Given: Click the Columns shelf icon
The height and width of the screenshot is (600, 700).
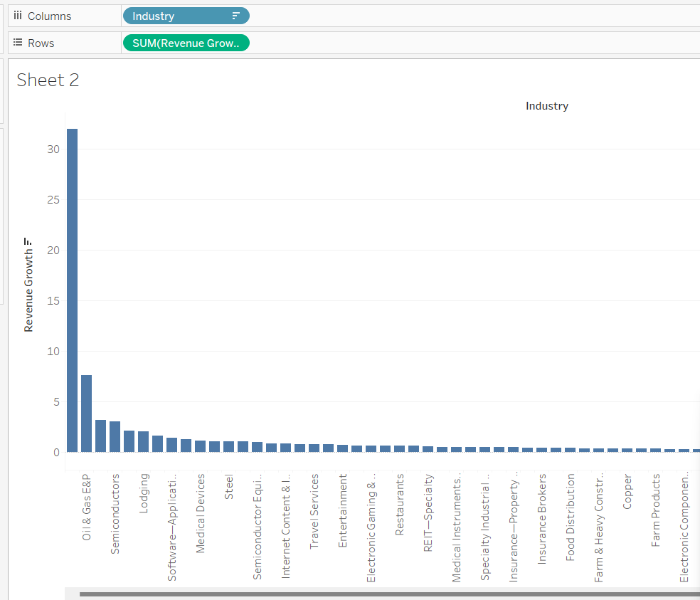Looking at the screenshot, I should (x=18, y=16).
